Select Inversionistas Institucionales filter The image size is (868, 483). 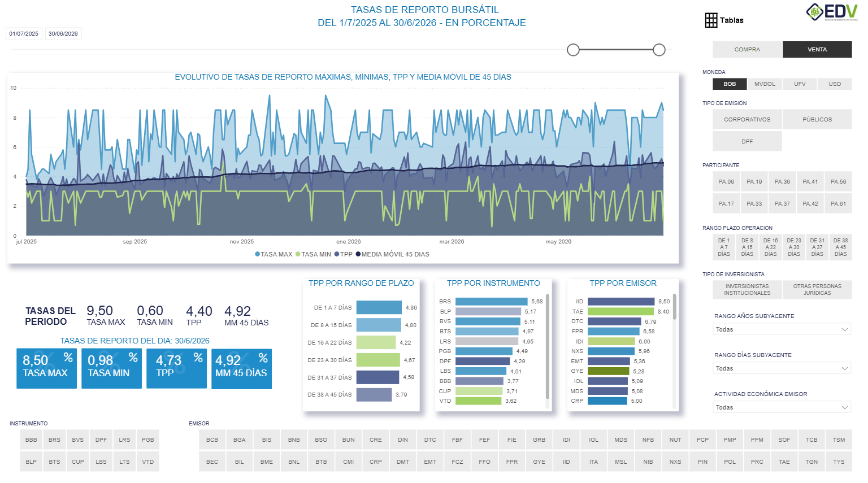[747, 290]
